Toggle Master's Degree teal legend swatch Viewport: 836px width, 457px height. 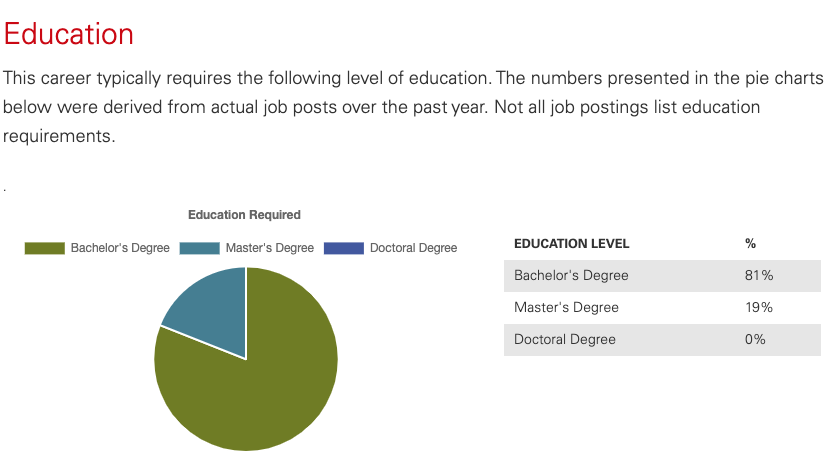(x=199, y=248)
